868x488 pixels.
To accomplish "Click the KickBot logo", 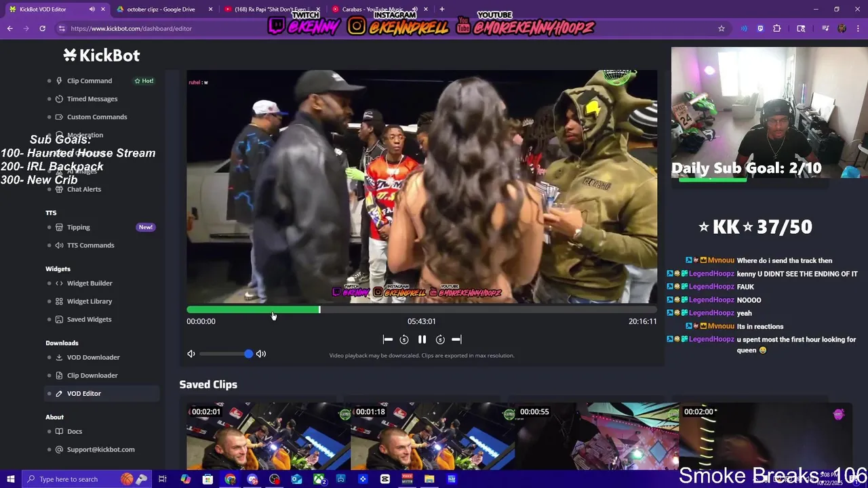I will click(102, 56).
